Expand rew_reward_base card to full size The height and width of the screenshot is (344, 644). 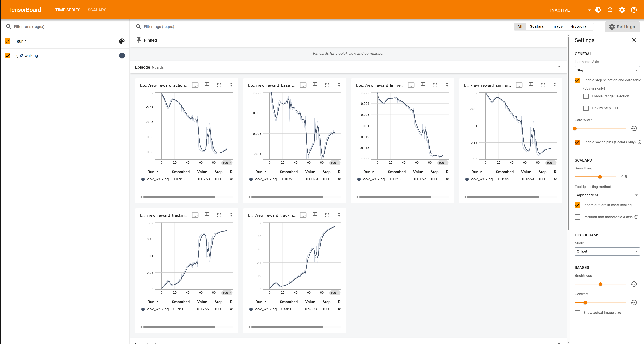tap(327, 85)
